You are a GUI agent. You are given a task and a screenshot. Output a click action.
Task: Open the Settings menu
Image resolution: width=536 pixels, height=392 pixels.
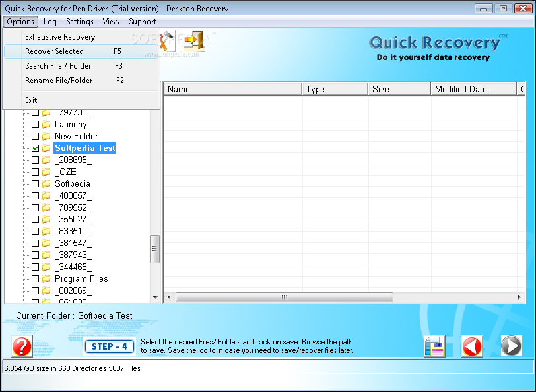[80, 22]
